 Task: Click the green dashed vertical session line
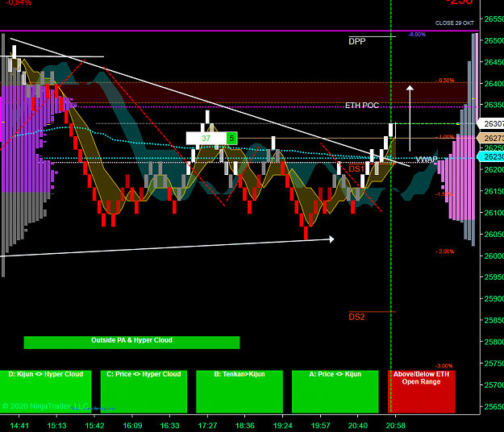391,206
